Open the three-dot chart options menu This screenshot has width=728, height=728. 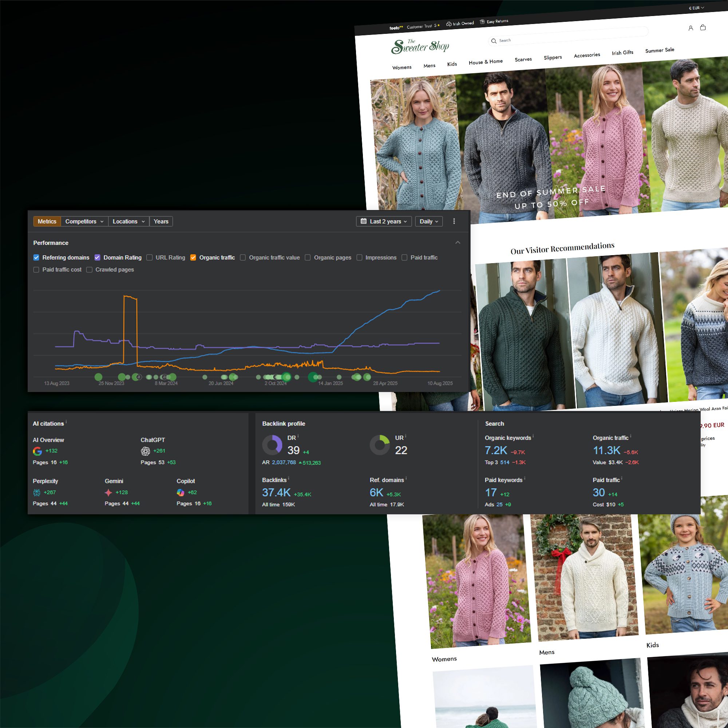coord(454,221)
